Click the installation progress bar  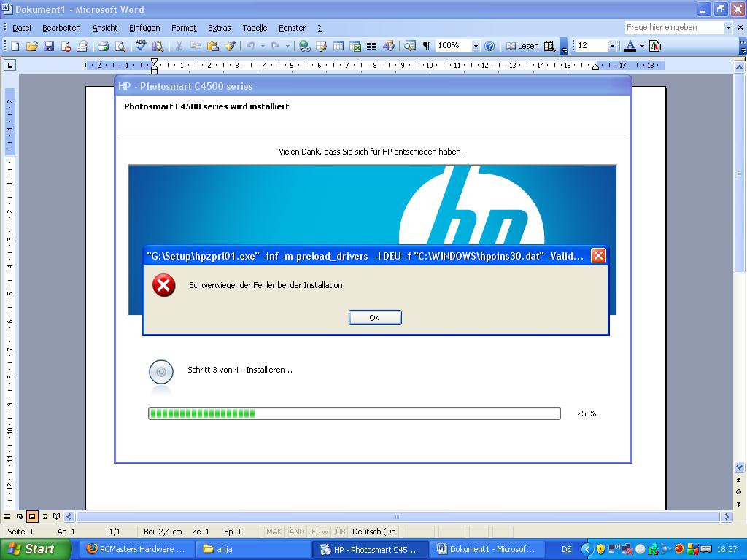pyautogui.click(x=354, y=413)
